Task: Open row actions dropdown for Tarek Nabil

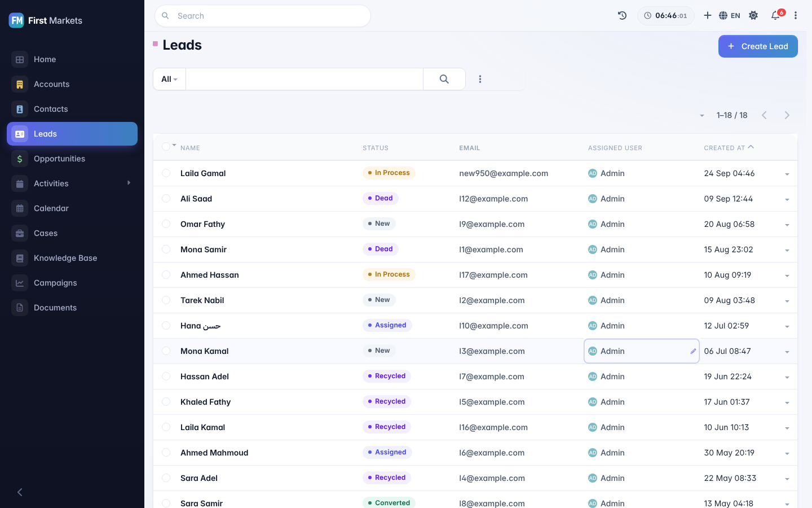Action: pyautogui.click(x=787, y=301)
